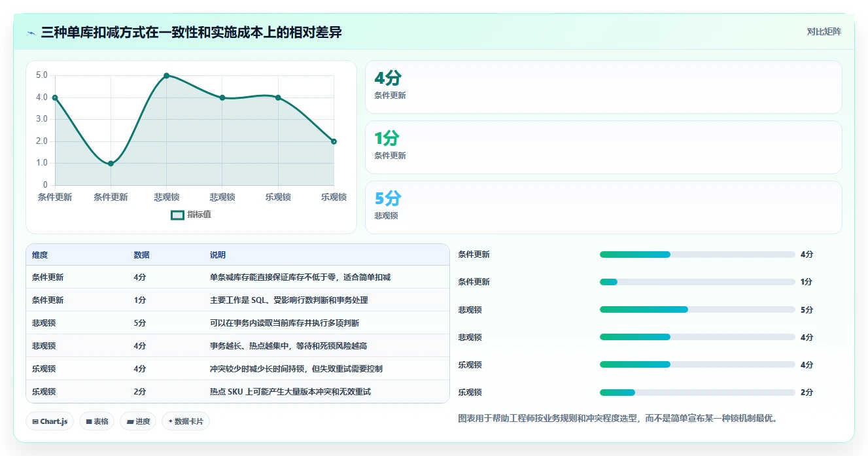Click the lightning icon beside the title

[x=31, y=33]
